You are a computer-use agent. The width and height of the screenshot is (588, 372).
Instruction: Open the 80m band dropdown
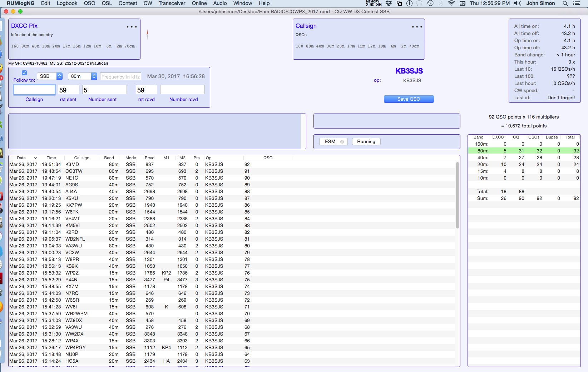(x=83, y=76)
